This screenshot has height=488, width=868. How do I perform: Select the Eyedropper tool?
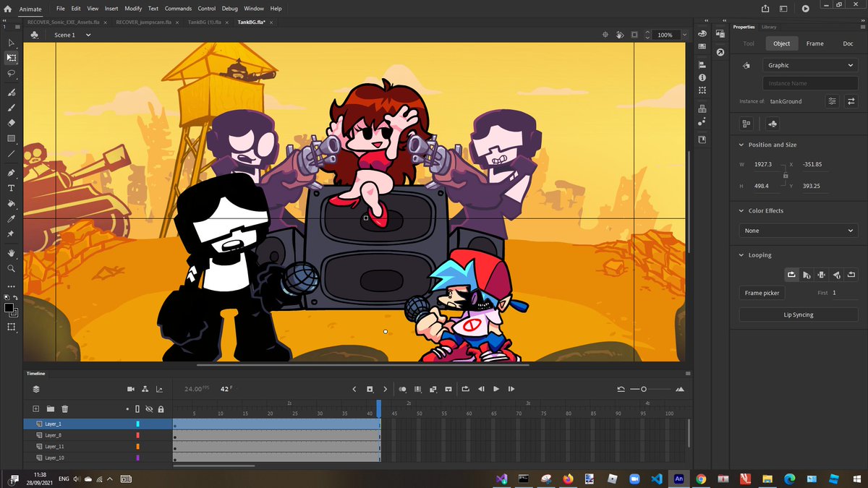[x=11, y=219]
